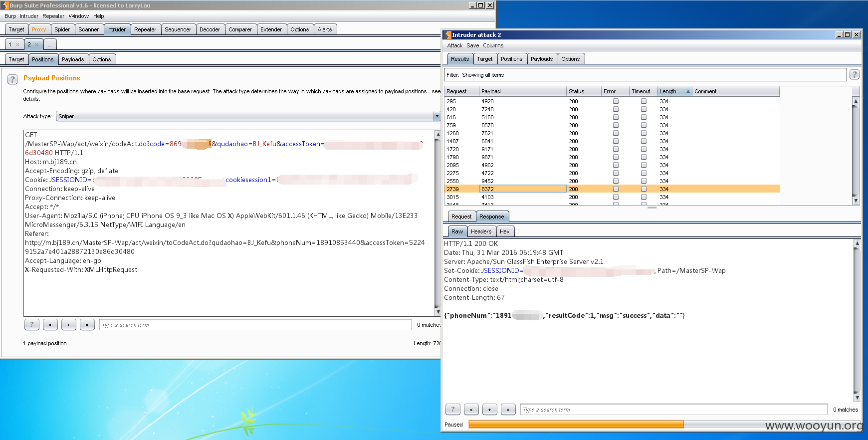Click help button beside response search bar

tap(453, 410)
